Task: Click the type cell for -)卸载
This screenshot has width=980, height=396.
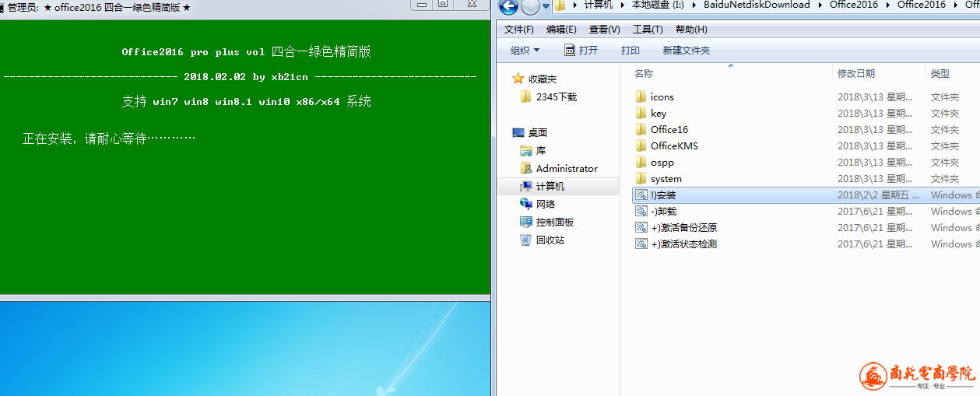Action: [x=954, y=212]
